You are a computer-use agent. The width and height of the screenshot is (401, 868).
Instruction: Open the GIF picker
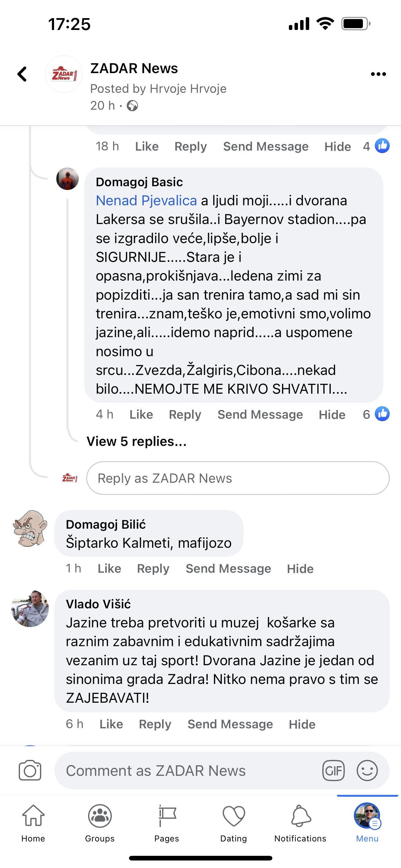click(x=333, y=770)
